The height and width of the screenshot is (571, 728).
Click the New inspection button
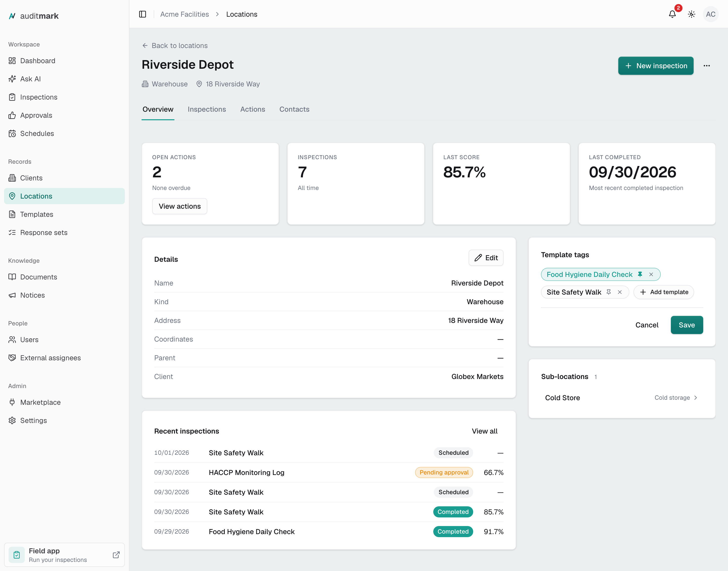click(x=655, y=66)
